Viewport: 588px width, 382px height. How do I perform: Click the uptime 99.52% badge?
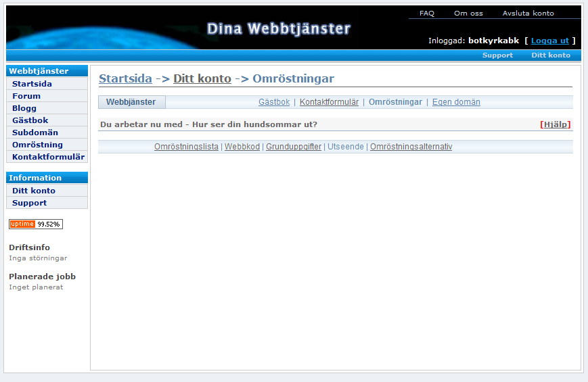[x=36, y=224]
